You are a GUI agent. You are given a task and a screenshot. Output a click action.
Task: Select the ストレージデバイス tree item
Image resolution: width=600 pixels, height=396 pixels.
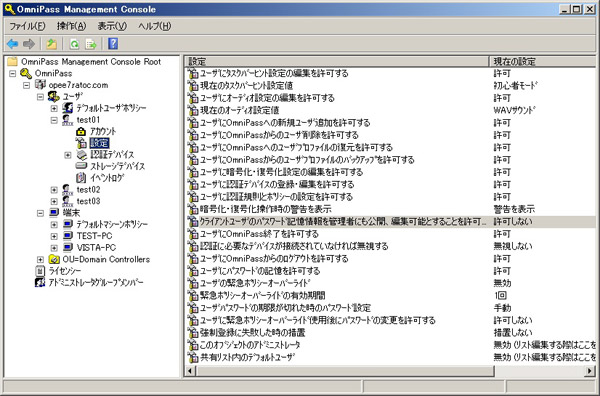pyautogui.click(x=110, y=166)
